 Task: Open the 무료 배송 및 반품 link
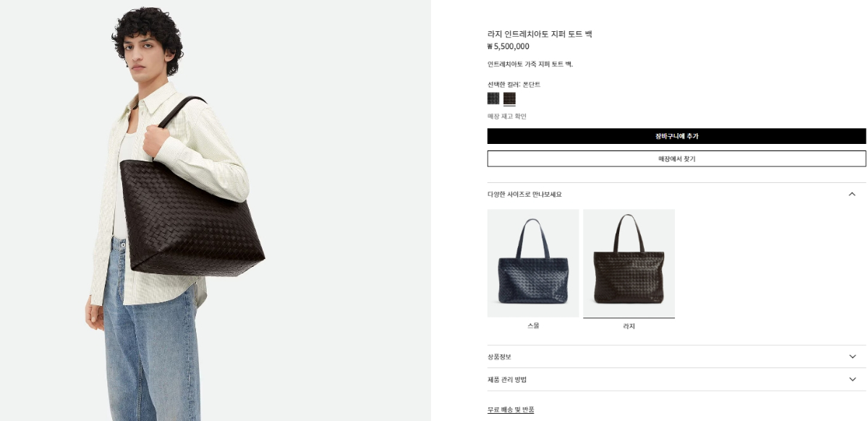[x=511, y=409]
